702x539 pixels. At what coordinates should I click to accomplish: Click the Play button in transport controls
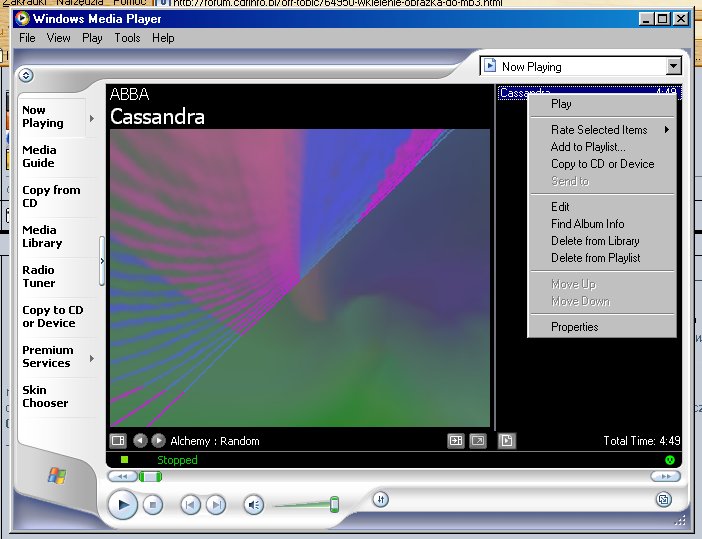tap(123, 505)
